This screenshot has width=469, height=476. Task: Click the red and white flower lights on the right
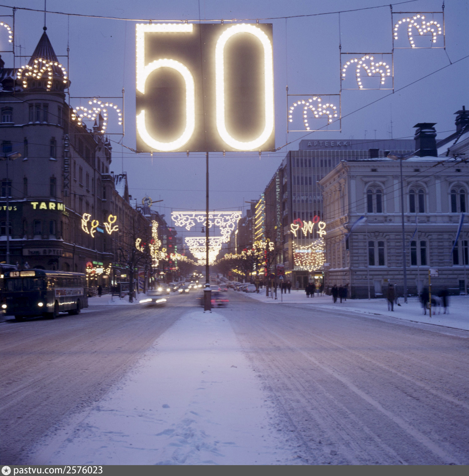pyautogui.click(x=308, y=226)
